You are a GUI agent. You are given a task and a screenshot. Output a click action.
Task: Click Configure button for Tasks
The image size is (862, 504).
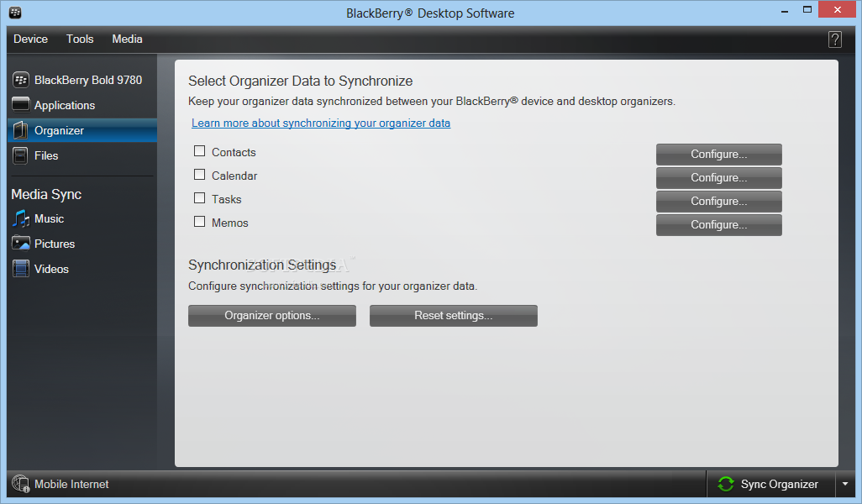coord(718,202)
